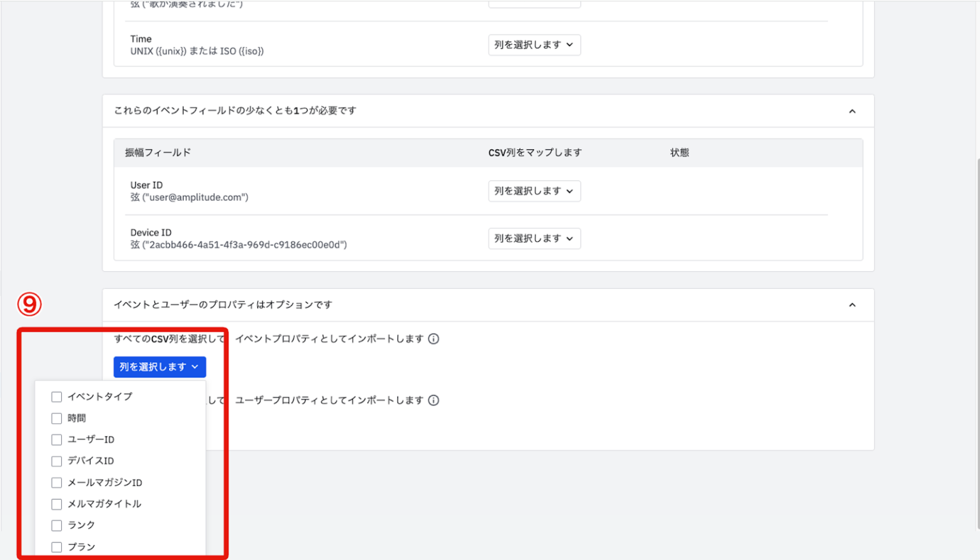980x560 pixels.
Task: Open the column dropdown for User ID
Action: 534,191
